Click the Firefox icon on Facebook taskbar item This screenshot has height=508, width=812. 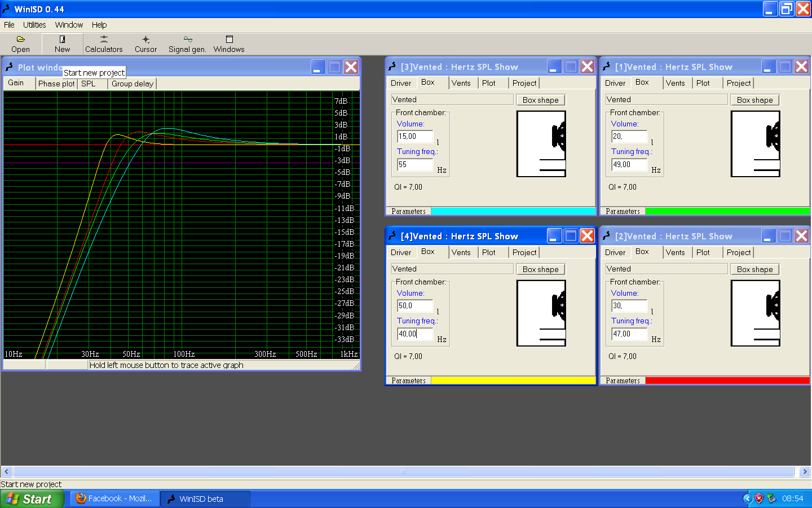(x=81, y=498)
